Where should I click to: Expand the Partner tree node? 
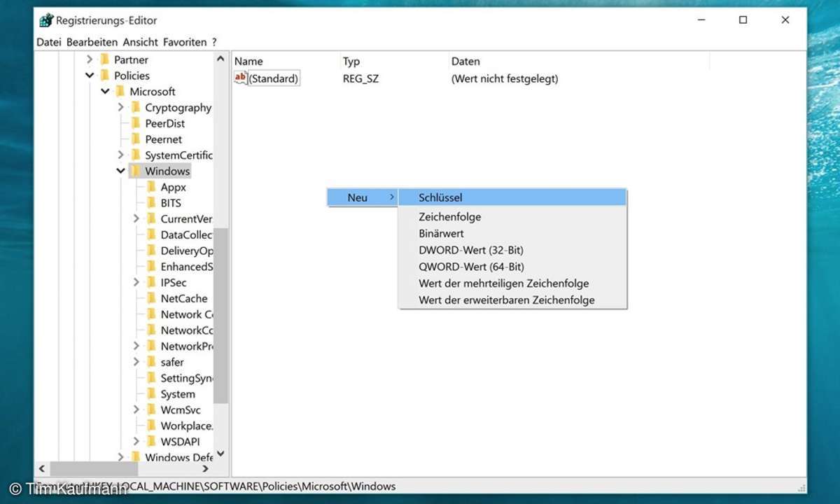pyautogui.click(x=90, y=60)
